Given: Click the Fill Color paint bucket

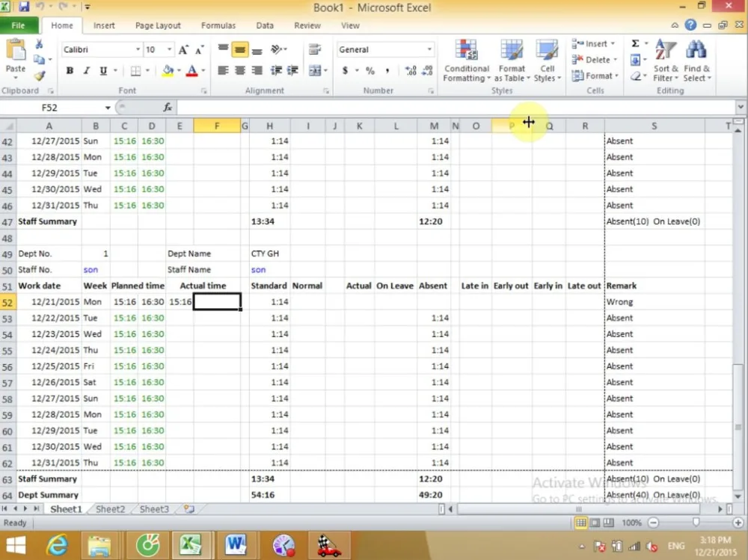Looking at the screenshot, I should pos(168,70).
